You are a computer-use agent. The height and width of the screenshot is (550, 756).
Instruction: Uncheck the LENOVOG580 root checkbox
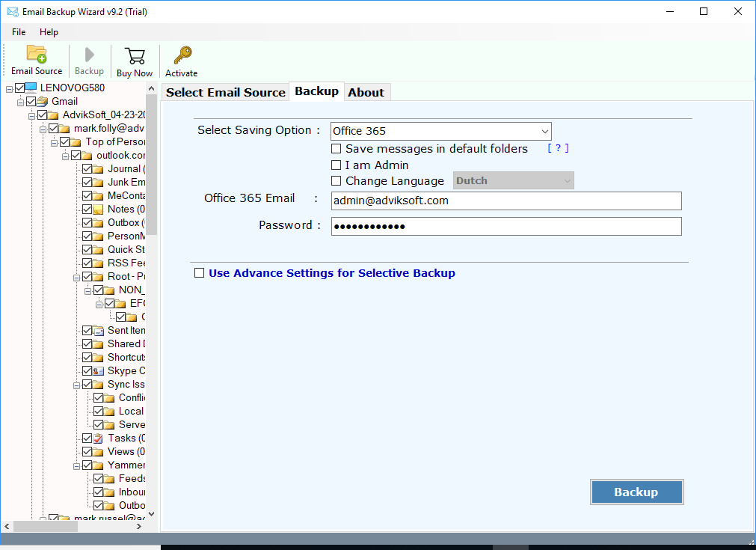point(19,88)
